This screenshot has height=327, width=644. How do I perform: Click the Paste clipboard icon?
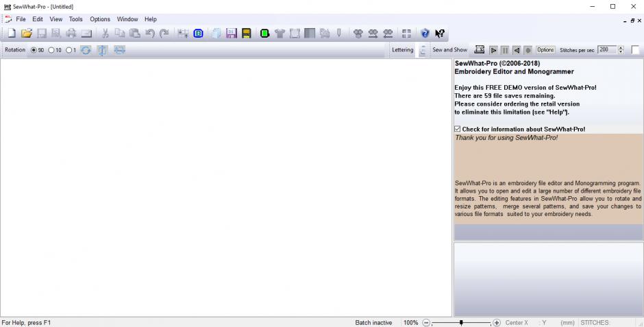135,34
